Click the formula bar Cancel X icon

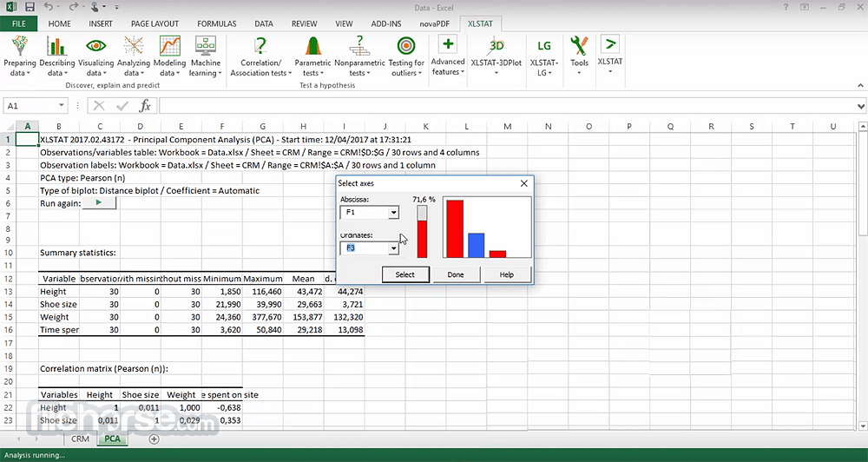coord(99,105)
